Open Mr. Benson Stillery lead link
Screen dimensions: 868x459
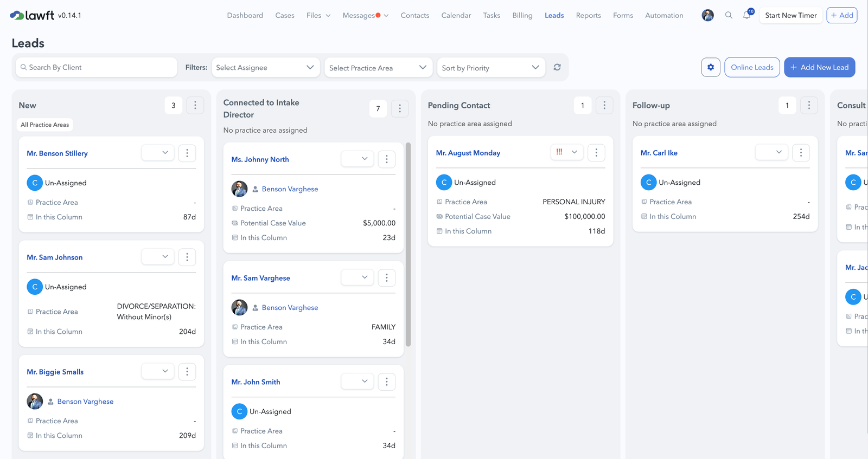(x=57, y=153)
